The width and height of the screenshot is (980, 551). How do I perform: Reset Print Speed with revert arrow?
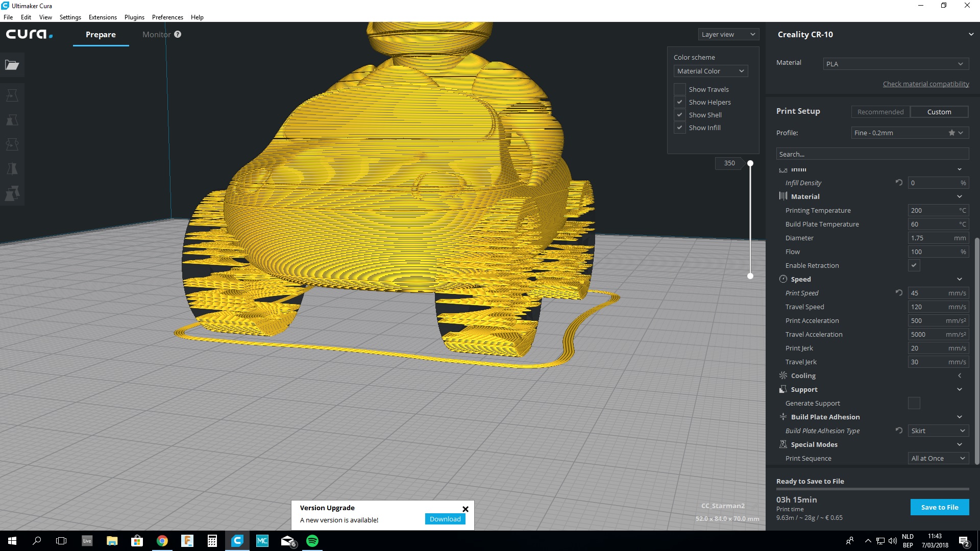coord(899,293)
